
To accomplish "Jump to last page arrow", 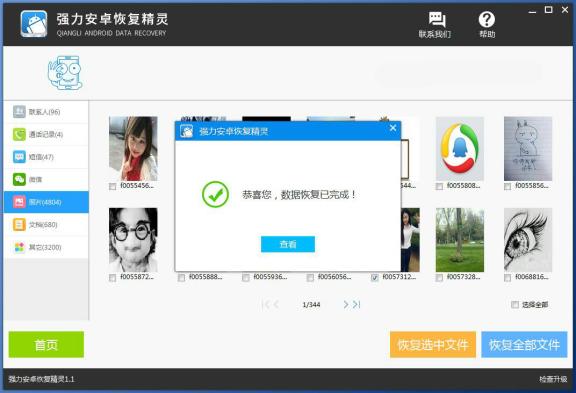I will (x=357, y=304).
